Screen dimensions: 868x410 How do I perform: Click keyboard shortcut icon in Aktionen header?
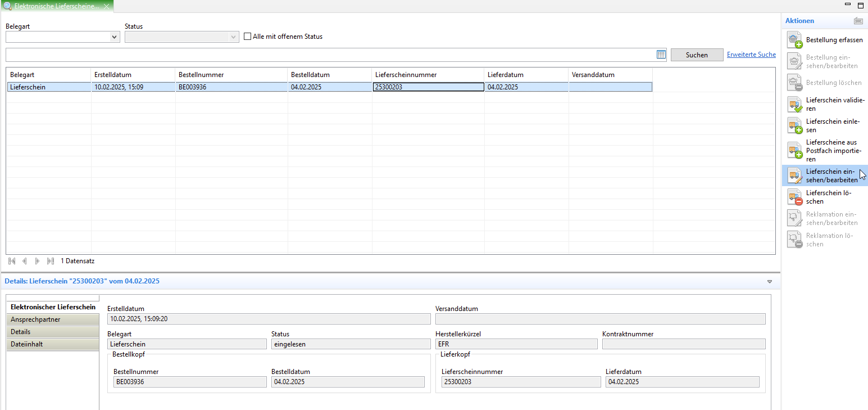click(858, 21)
